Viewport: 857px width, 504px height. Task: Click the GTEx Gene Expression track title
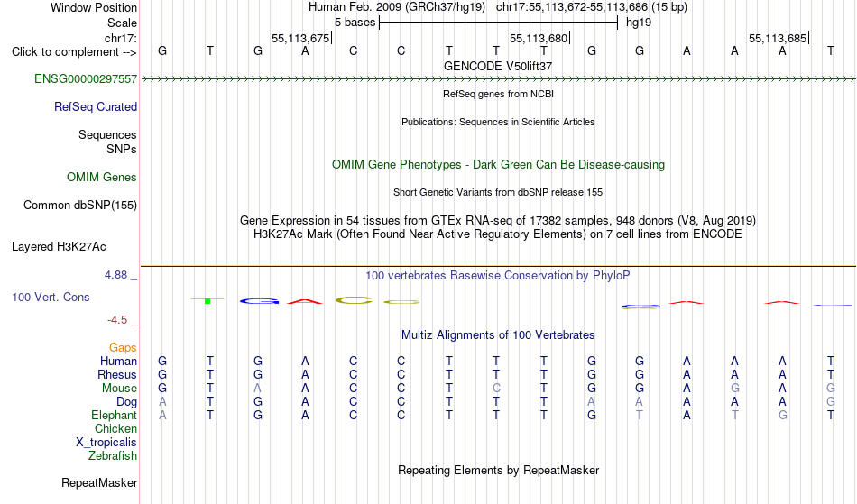[498, 221]
